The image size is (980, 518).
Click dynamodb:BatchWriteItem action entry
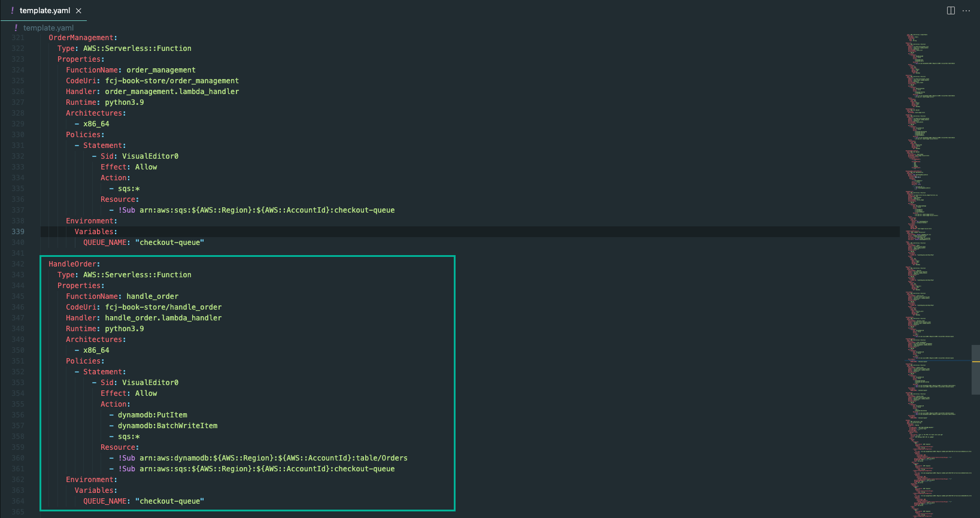tap(168, 426)
